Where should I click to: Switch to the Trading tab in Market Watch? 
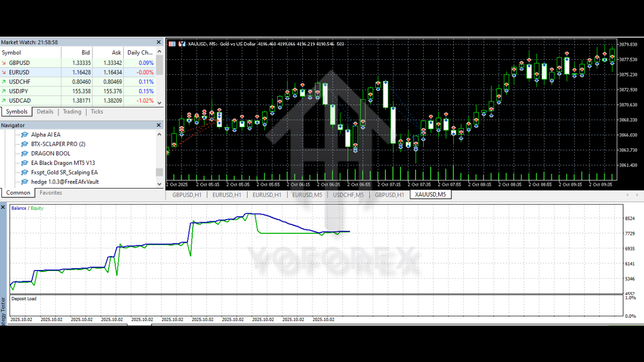[x=72, y=112]
